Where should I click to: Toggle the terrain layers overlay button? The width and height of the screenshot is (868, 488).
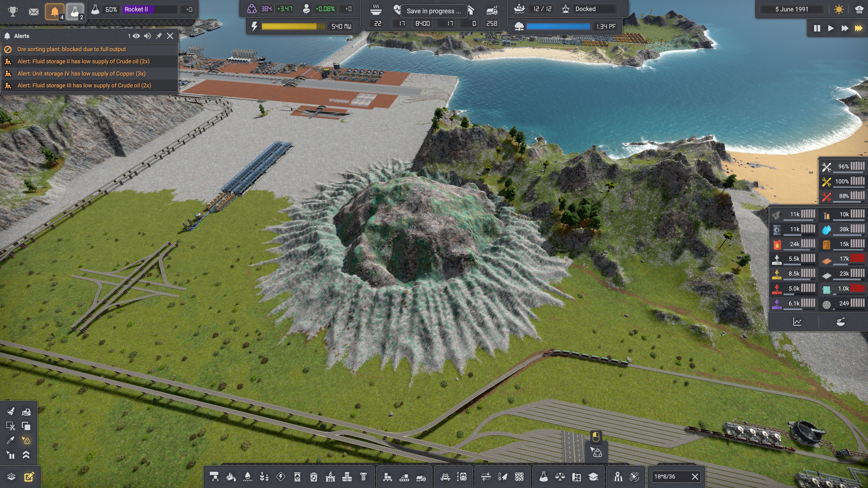11,477
